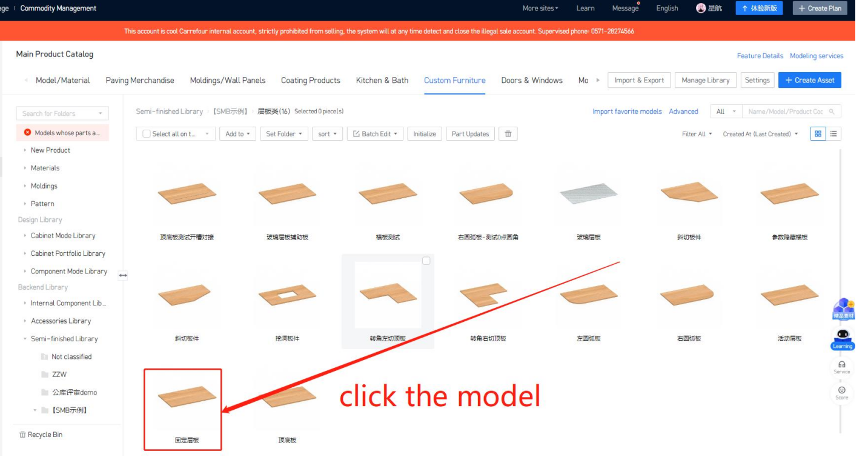868x457 pixels.
Task: Open the More sites dropdown
Action: tap(540, 8)
